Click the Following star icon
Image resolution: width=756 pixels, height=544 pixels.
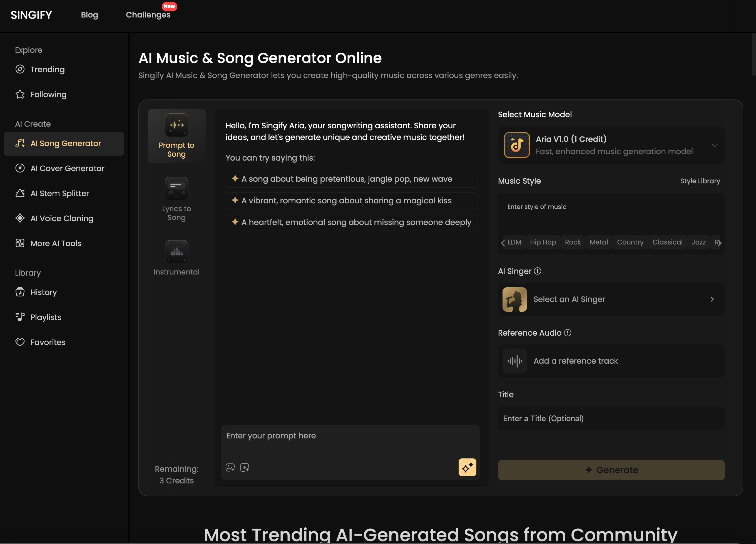click(20, 94)
